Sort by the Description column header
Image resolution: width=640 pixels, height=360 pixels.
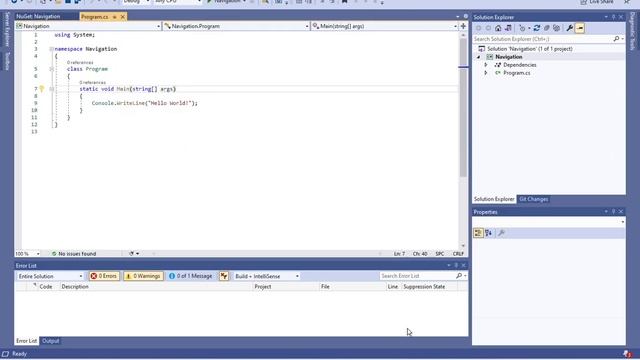(75, 287)
